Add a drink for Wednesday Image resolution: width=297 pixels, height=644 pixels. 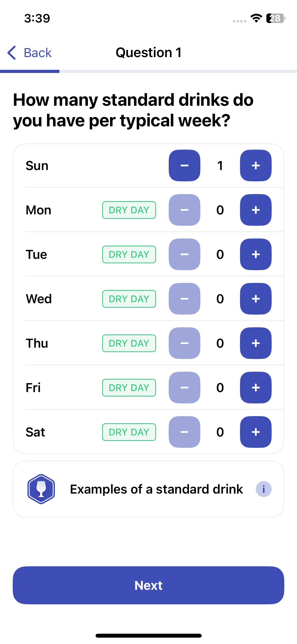coord(256,299)
